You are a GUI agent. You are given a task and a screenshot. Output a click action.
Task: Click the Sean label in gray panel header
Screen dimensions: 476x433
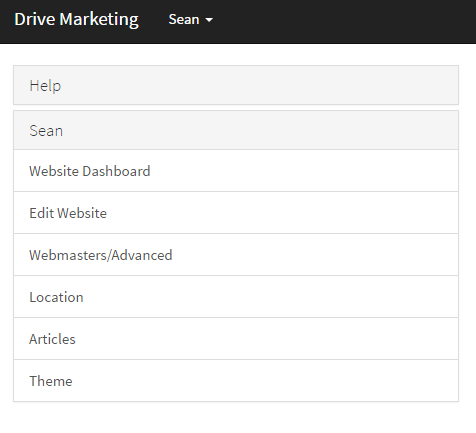pos(46,130)
